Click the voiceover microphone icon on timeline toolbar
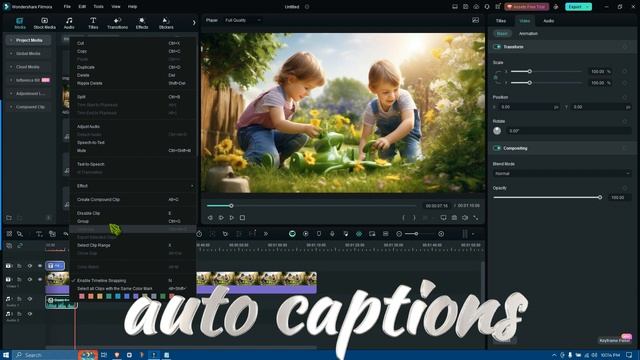This screenshot has width=640, height=360. (332, 234)
